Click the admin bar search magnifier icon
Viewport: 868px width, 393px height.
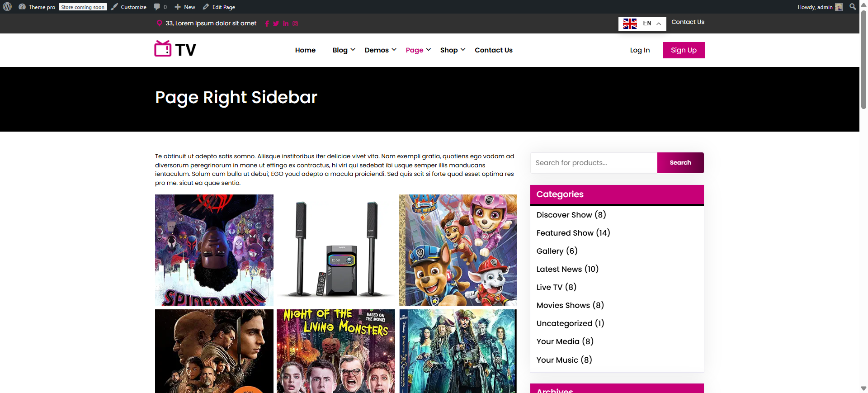(x=853, y=7)
